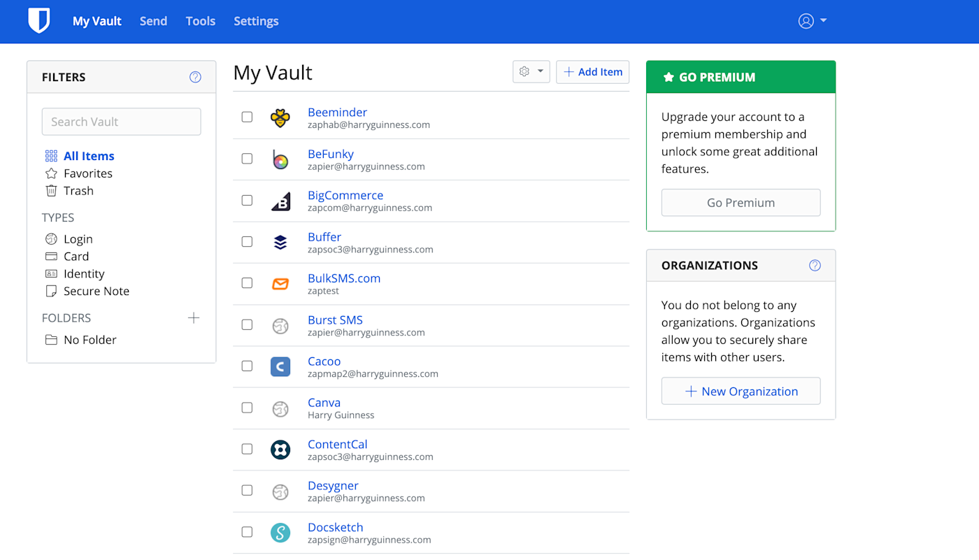This screenshot has width=979, height=560.
Task: Click the Beeminder bee icon
Action: click(x=280, y=117)
